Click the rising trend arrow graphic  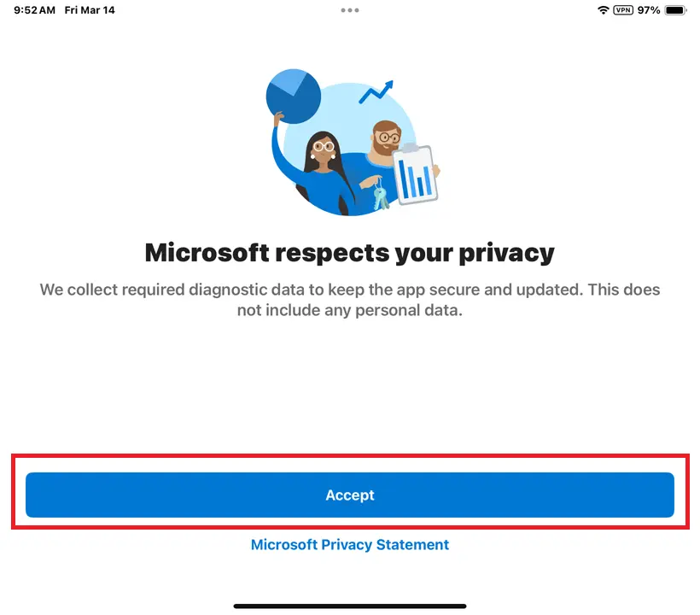click(376, 91)
